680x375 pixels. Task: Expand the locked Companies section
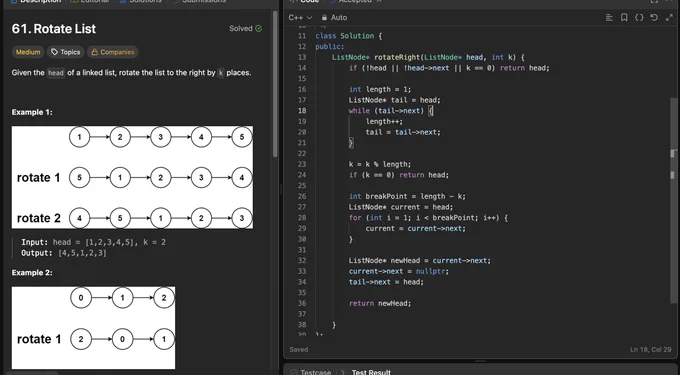point(113,52)
